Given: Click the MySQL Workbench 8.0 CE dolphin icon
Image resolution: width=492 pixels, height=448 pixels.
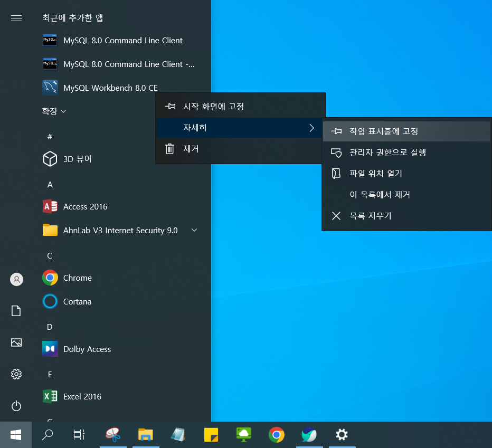Looking at the screenshot, I should pos(50,88).
